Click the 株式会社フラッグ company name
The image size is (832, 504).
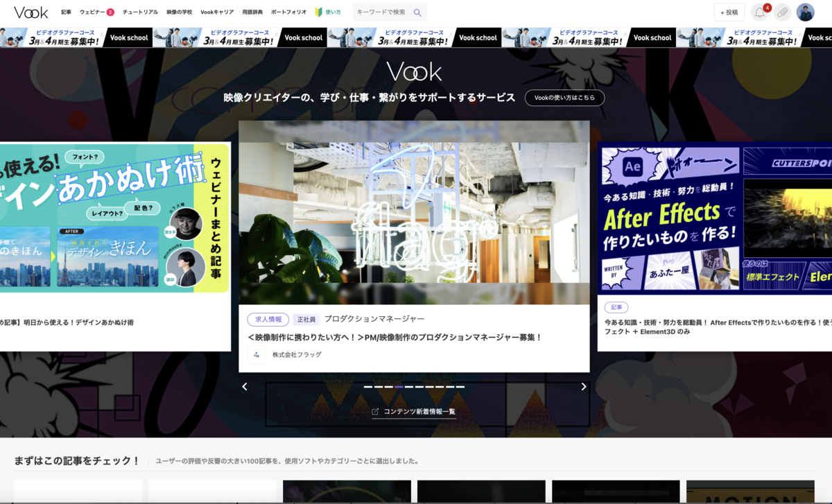point(297,355)
